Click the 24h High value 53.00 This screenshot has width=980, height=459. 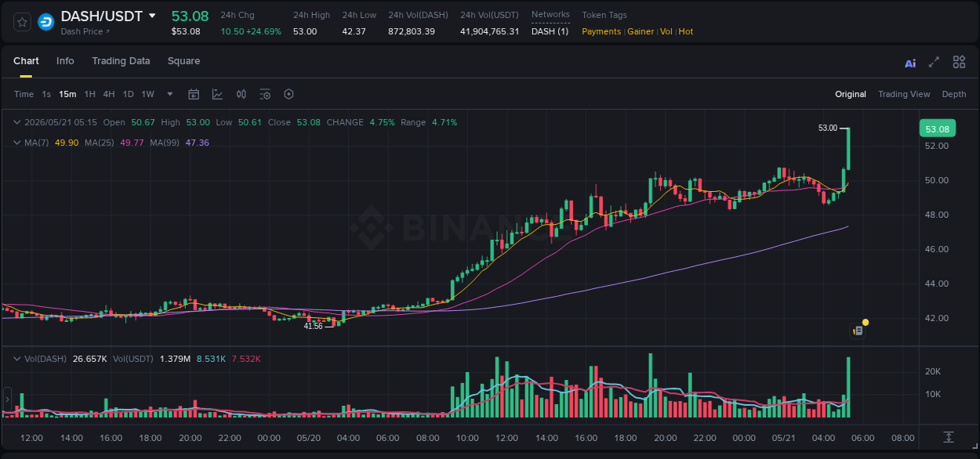305,31
